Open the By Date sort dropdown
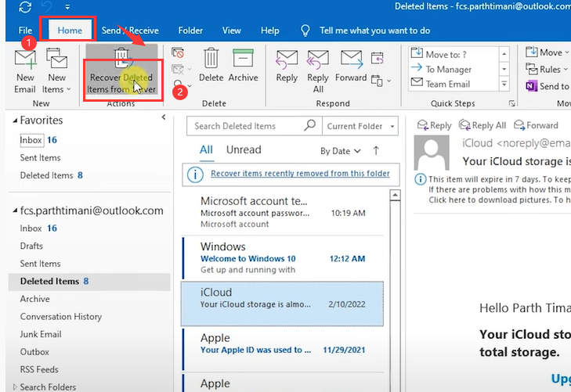The height and width of the screenshot is (392, 571). click(341, 150)
